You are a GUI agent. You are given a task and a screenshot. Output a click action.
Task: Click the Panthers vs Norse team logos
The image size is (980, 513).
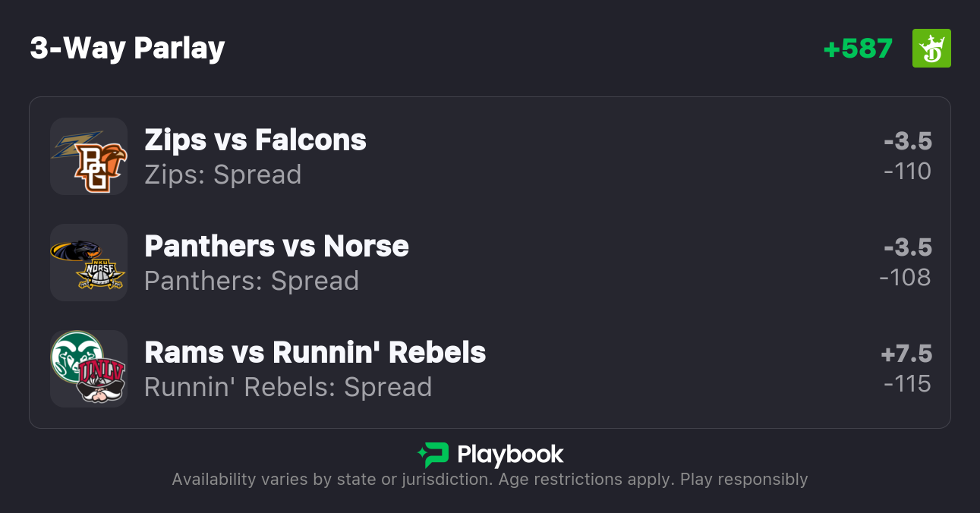[89, 263]
